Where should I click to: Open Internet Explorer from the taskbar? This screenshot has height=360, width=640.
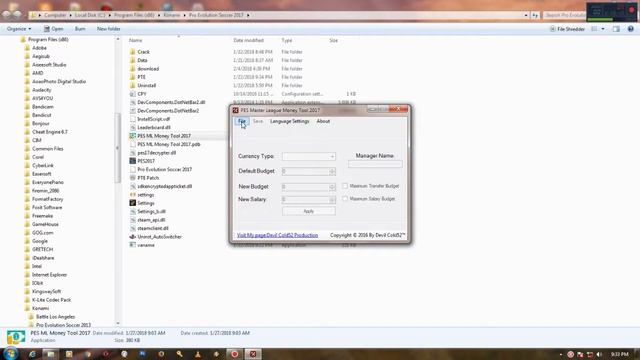32,354
